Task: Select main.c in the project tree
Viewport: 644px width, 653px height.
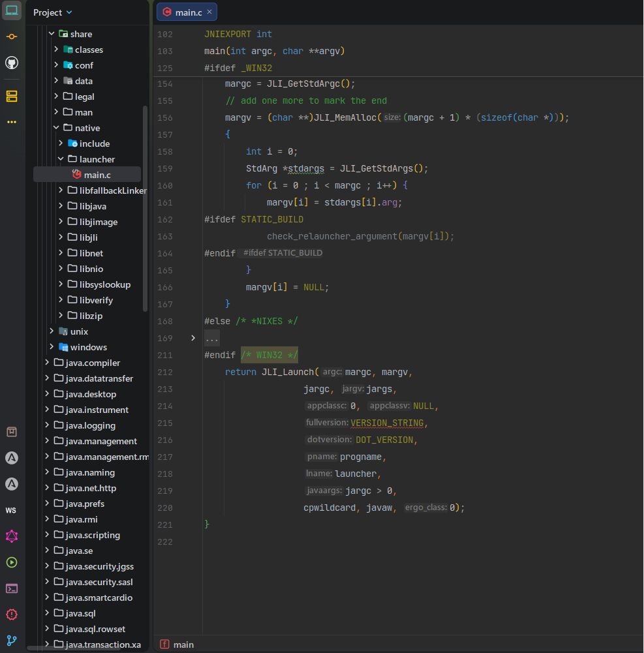Action: (x=87, y=174)
